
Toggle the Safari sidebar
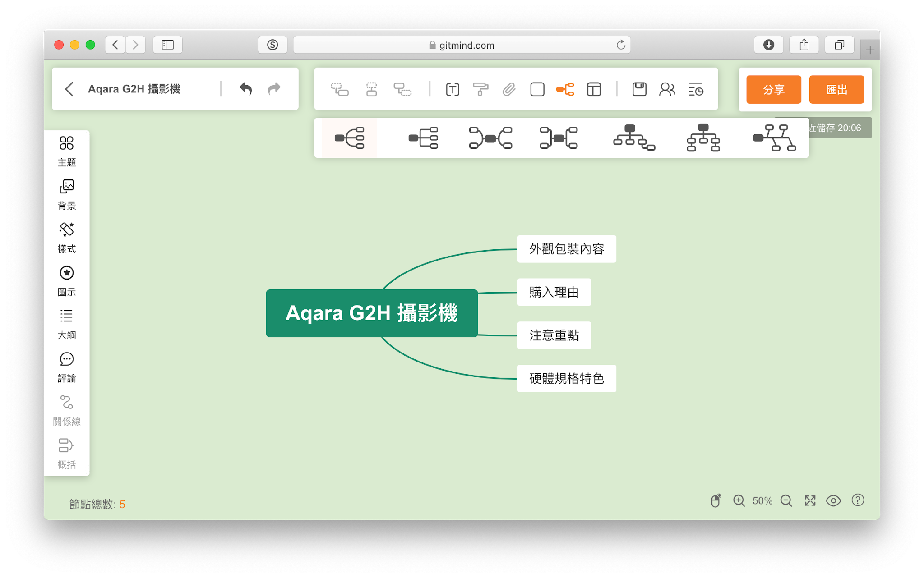(168, 45)
